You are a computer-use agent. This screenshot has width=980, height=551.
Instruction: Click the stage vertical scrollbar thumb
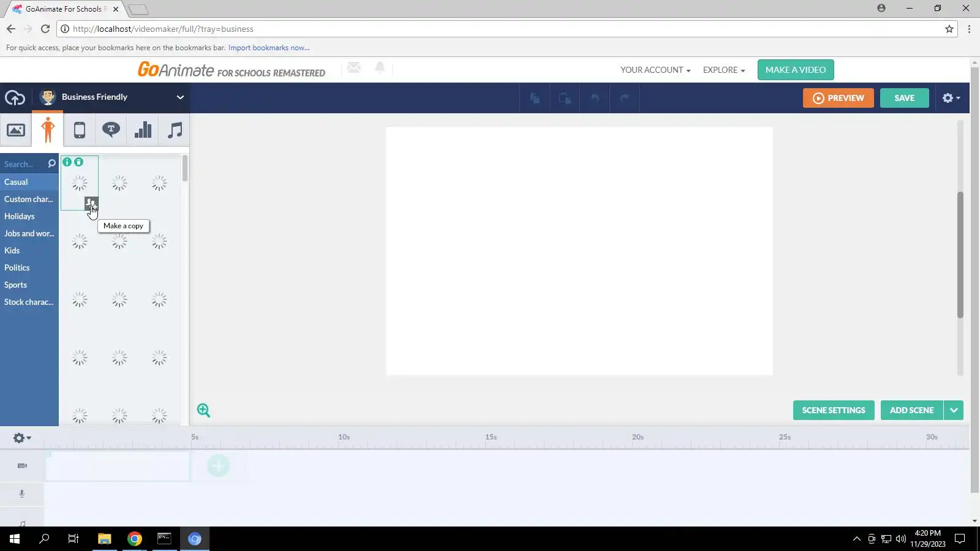pos(960,255)
